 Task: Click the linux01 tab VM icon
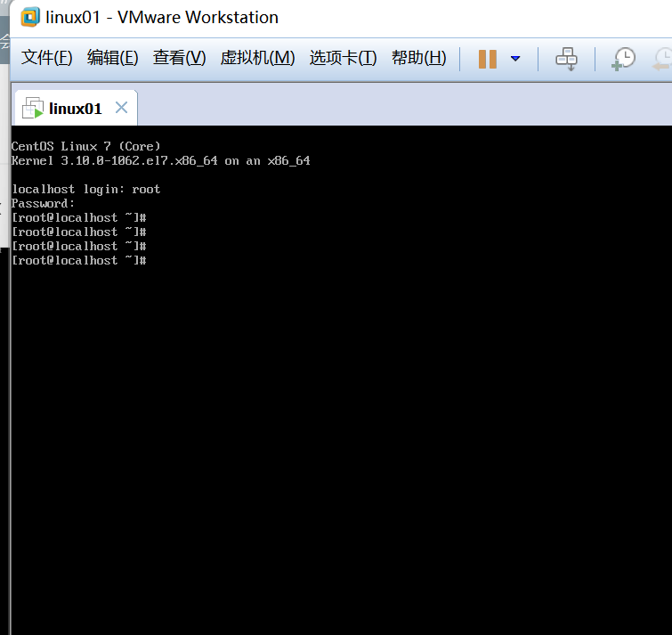coord(33,108)
